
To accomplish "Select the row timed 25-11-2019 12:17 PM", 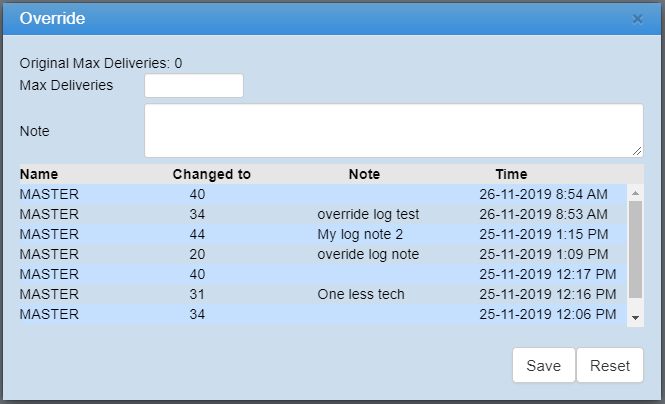I will tap(320, 274).
